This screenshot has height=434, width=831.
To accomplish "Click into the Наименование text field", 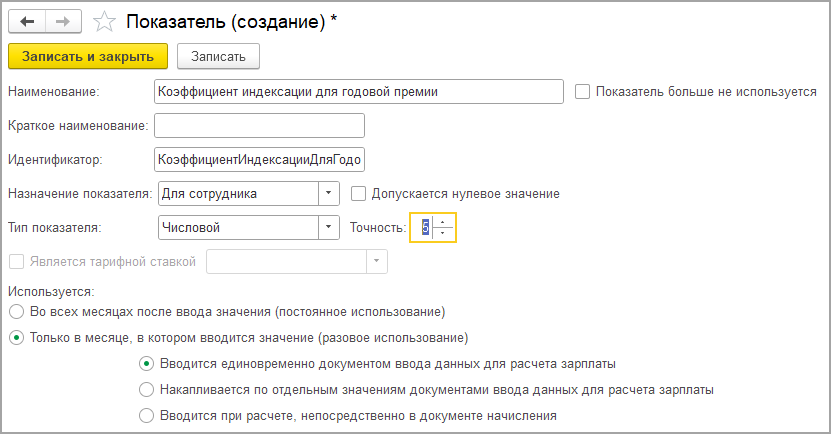I will click(358, 92).
